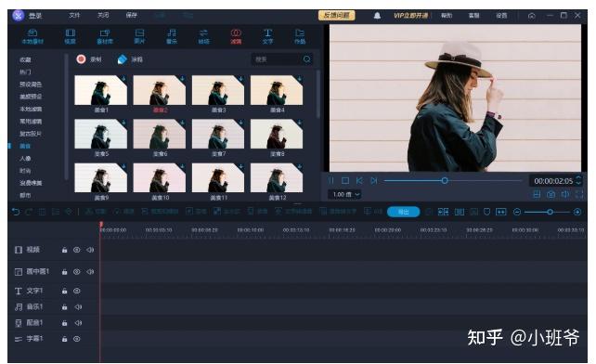Open the notification bell icon

coord(377,16)
